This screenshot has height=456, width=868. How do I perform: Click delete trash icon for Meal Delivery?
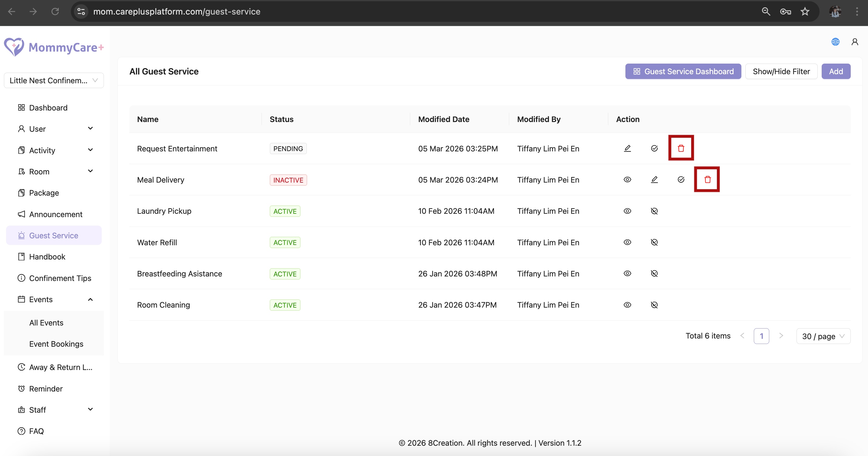pyautogui.click(x=707, y=180)
